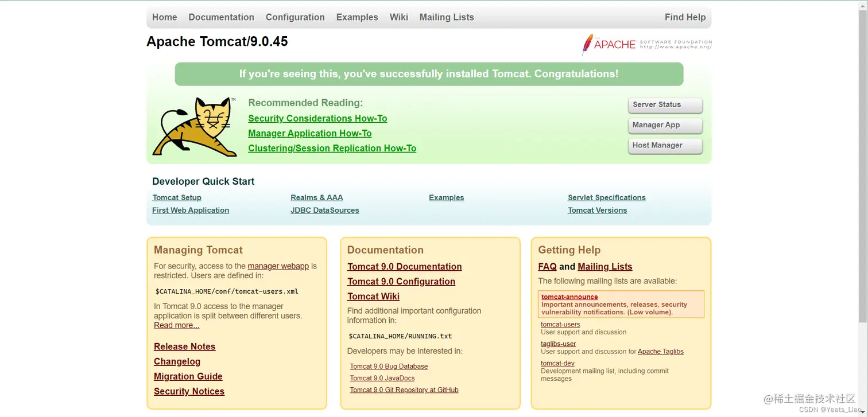Open the Realms & AAA link
This screenshot has width=868, height=417.
[317, 198]
